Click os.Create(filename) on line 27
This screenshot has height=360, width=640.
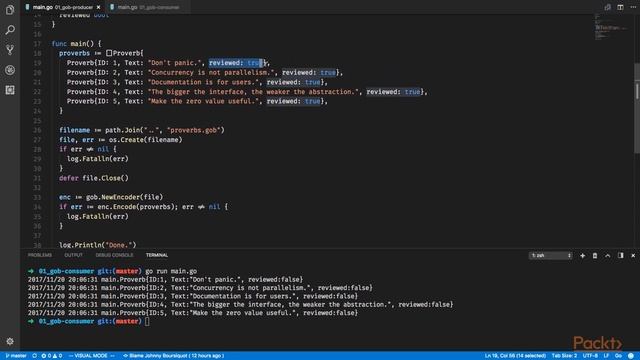tap(145, 140)
